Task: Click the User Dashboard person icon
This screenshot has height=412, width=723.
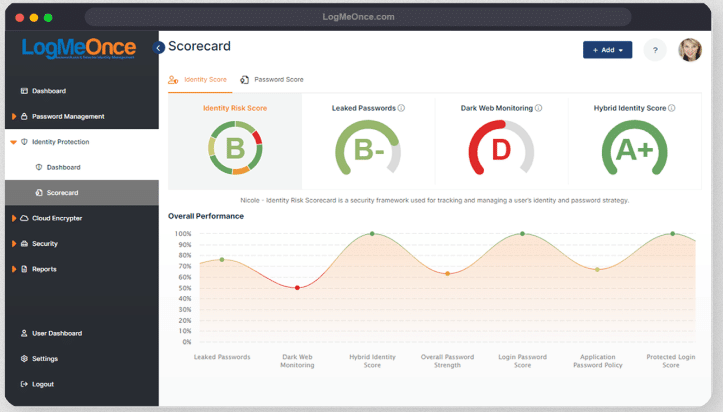Action: [x=24, y=333]
